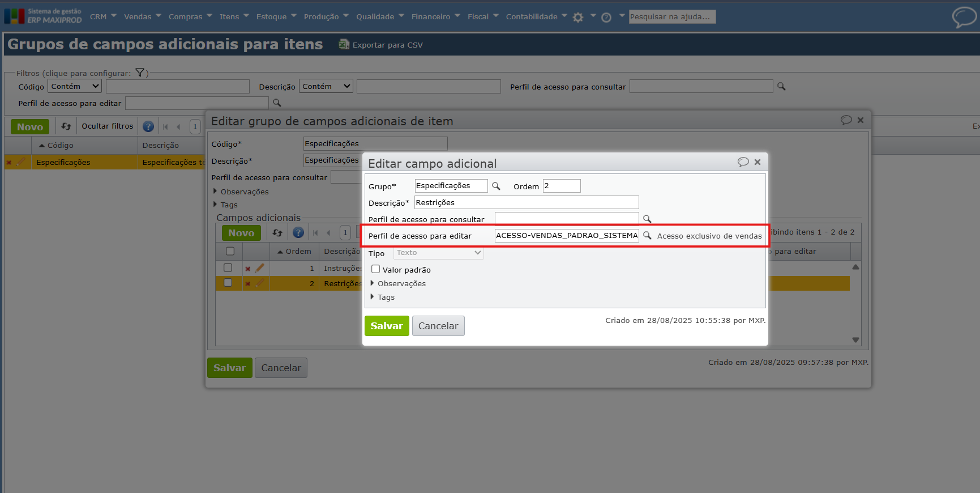Open the CRM menu
The width and height of the screenshot is (980, 493).
click(x=103, y=16)
